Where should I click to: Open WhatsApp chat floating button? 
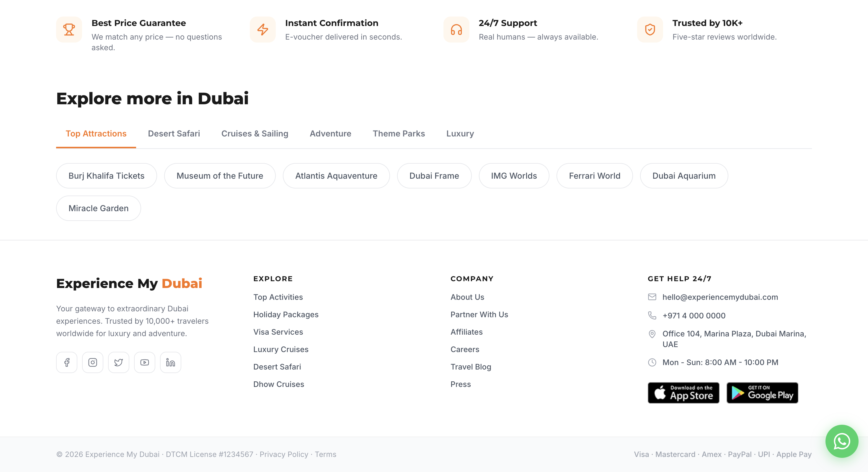842,441
